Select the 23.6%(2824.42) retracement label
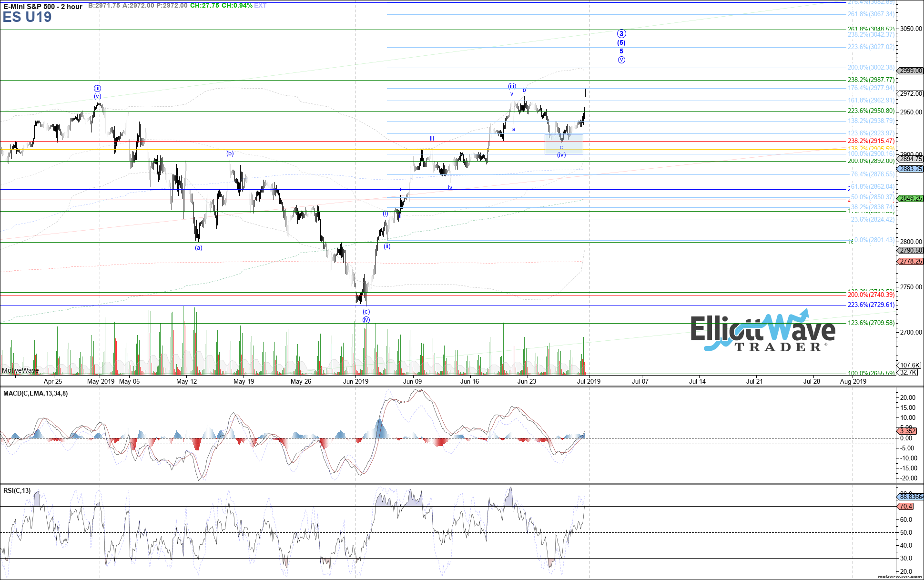Viewport: 924px width, 580px height. (873, 220)
